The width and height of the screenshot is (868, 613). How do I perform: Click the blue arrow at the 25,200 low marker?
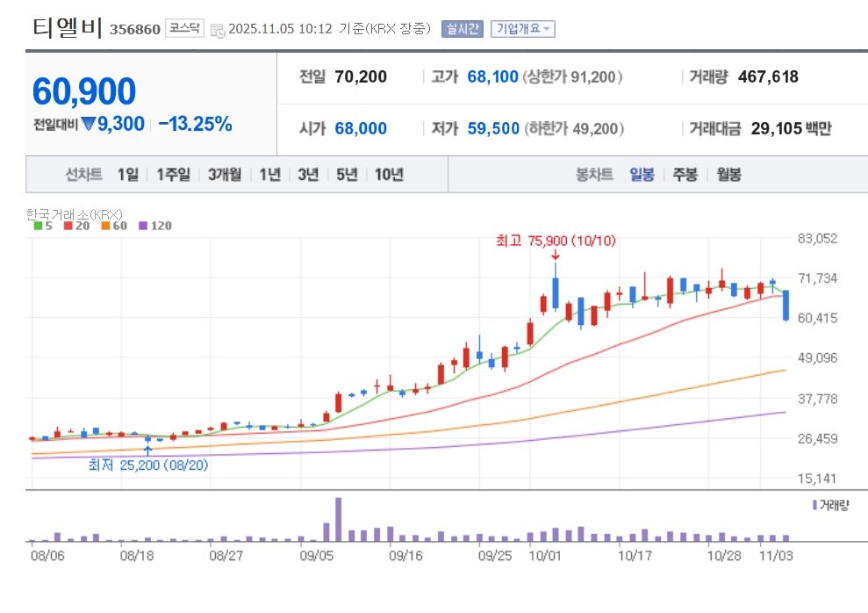pyautogui.click(x=147, y=451)
